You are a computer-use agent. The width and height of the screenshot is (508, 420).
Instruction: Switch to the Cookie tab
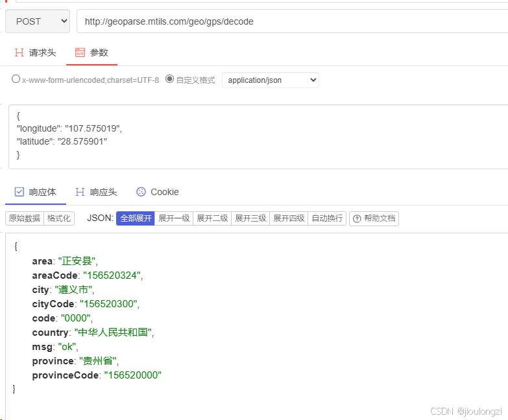point(158,192)
